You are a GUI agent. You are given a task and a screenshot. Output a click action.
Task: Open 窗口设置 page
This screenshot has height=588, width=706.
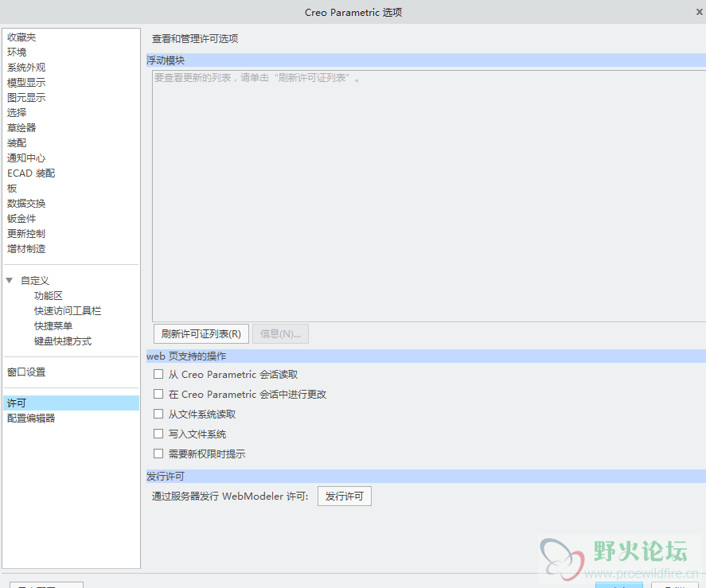click(26, 373)
